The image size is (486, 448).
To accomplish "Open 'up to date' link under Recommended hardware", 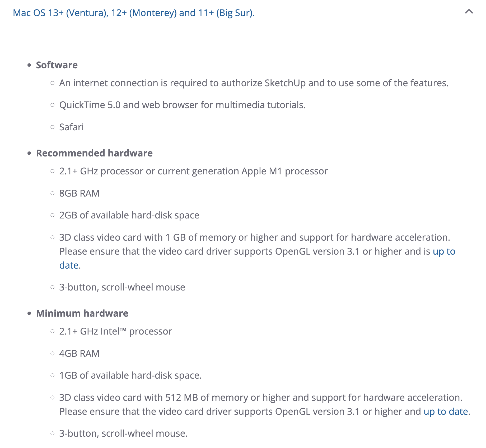I will pos(444,251).
